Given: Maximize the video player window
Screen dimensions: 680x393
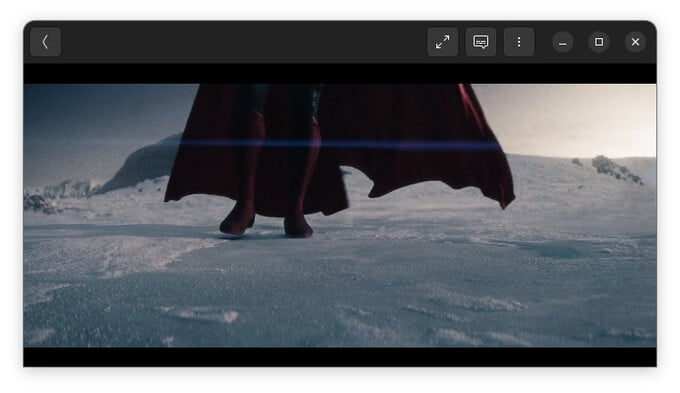Looking at the screenshot, I should pyautogui.click(x=599, y=42).
